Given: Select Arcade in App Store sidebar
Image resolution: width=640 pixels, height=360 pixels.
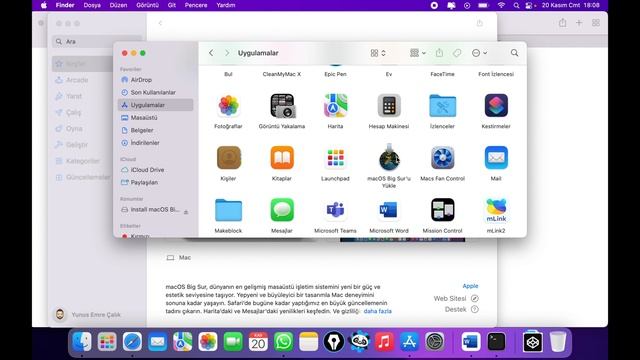Looking at the screenshot, I should [77, 80].
